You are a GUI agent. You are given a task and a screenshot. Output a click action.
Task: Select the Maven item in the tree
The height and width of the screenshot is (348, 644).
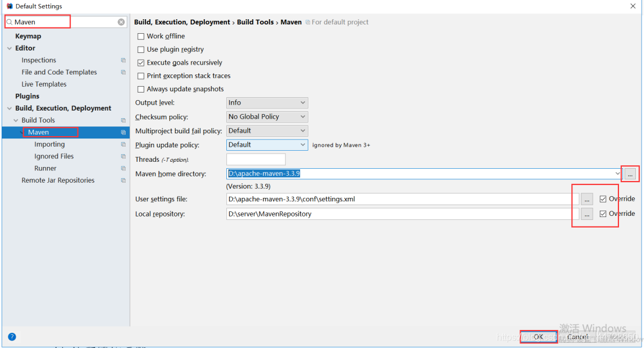pos(66,132)
